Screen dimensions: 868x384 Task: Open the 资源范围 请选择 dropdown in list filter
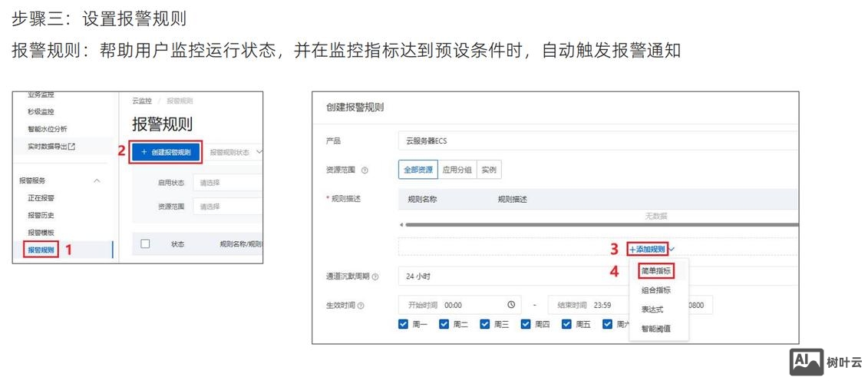227,206
